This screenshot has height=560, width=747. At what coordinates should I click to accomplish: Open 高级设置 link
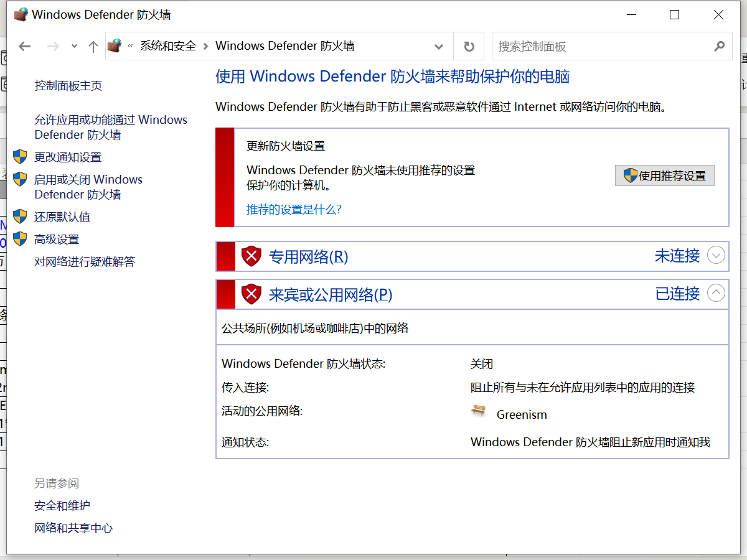click(x=57, y=240)
